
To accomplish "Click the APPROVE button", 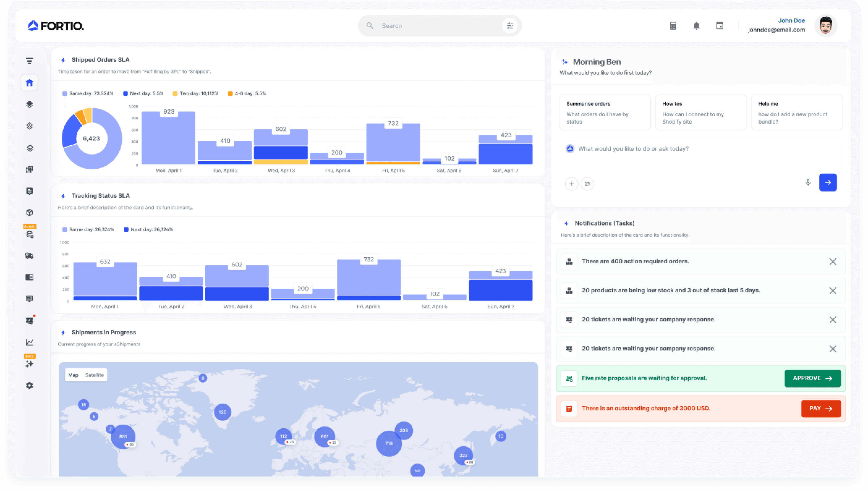I will [x=812, y=378].
